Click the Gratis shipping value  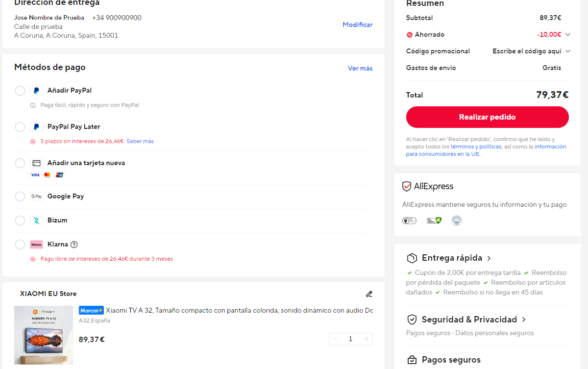552,68
